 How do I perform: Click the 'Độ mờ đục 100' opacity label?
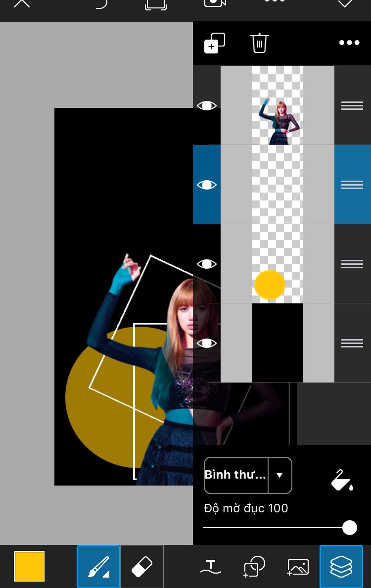[x=246, y=508]
